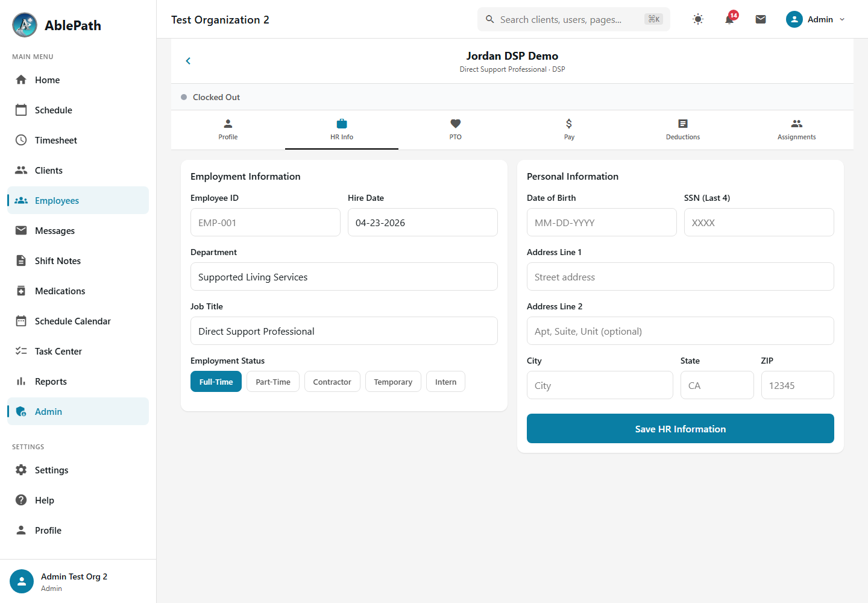Open the Hire Date picker field
The image size is (868, 603).
pos(423,223)
